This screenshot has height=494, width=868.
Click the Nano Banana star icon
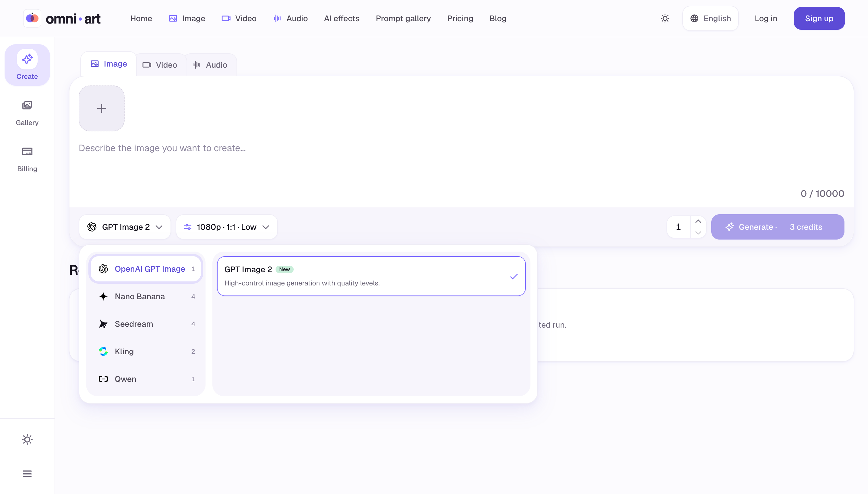coord(103,296)
